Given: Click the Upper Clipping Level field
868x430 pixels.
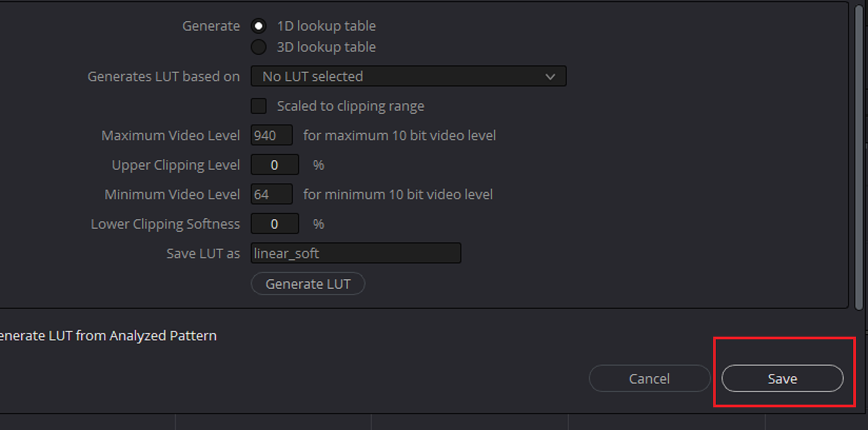Looking at the screenshot, I should [x=275, y=165].
